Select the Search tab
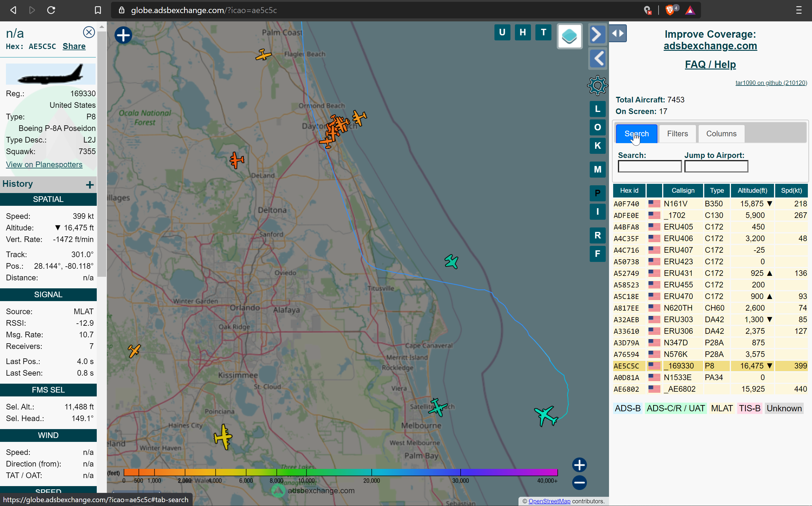Image resolution: width=812 pixels, height=506 pixels. (636, 134)
